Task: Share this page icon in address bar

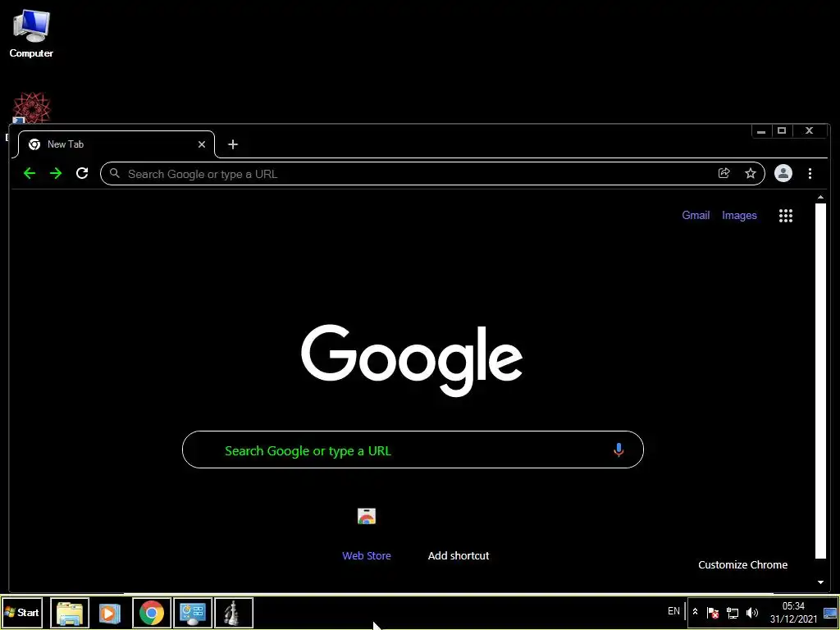Action: (x=724, y=173)
